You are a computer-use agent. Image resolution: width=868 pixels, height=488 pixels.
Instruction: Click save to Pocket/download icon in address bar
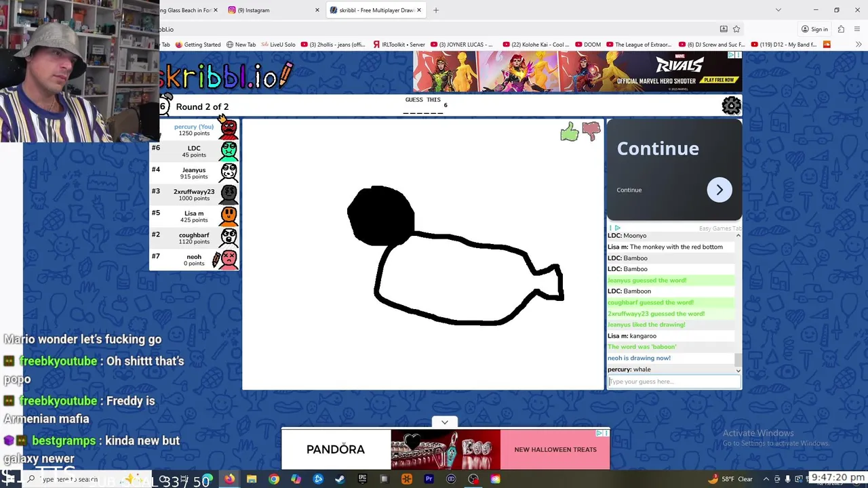tap(724, 29)
